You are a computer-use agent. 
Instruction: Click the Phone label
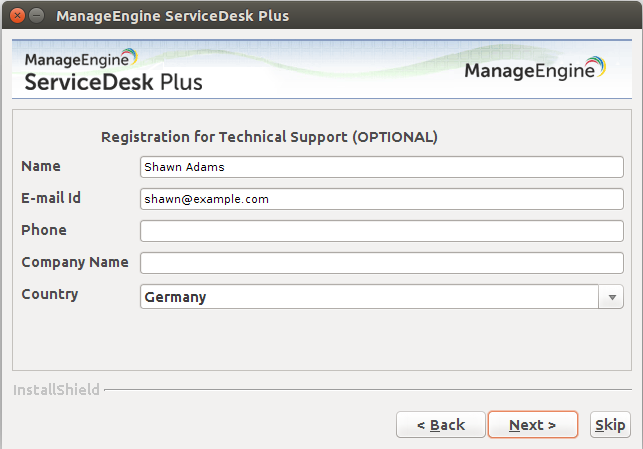point(44,230)
